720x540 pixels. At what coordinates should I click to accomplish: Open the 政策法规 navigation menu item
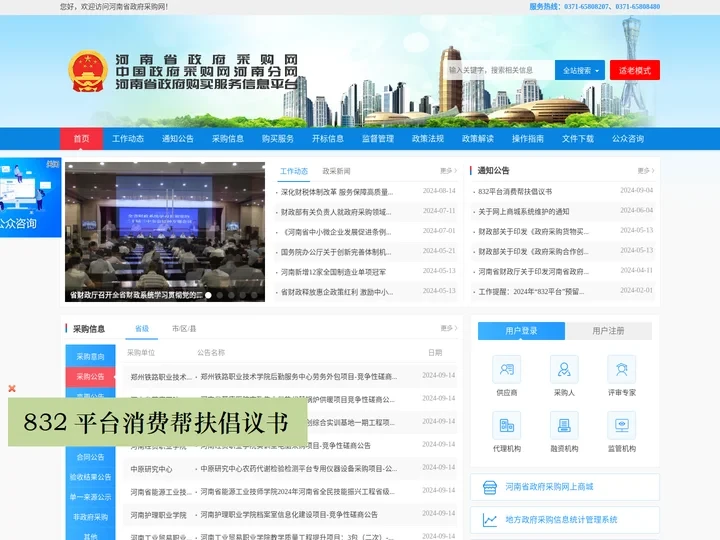point(428,139)
